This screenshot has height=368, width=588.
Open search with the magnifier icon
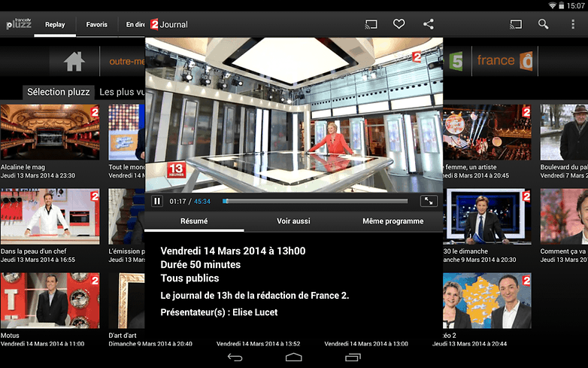544,24
